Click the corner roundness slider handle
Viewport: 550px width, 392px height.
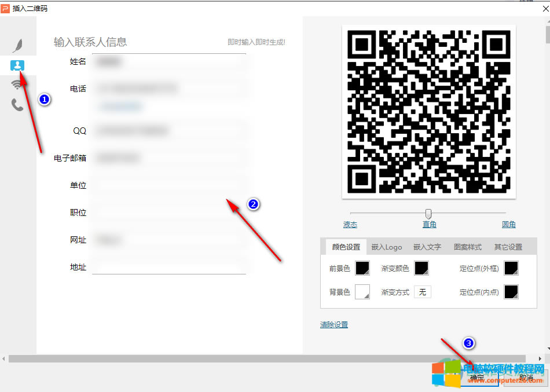428,213
